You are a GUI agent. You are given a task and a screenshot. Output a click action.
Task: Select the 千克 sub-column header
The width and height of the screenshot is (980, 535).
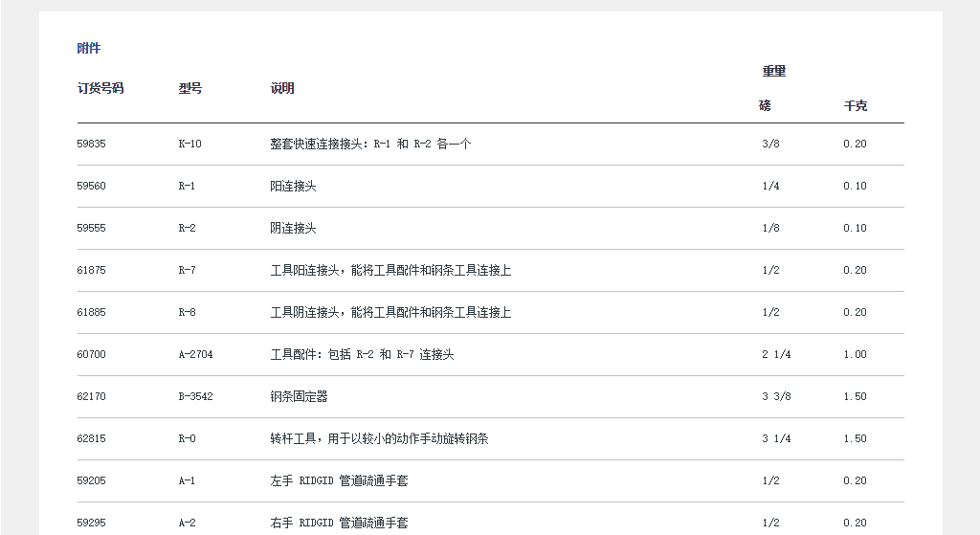pyautogui.click(x=856, y=106)
